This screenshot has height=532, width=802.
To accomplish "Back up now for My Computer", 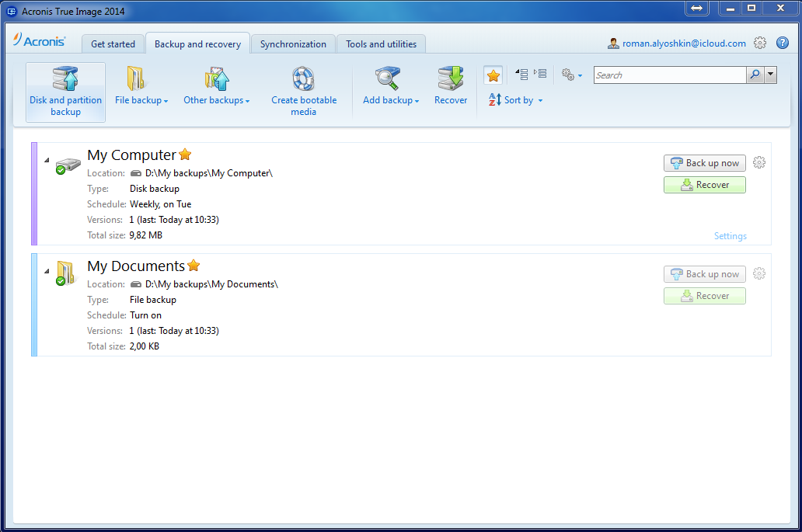I will click(x=704, y=163).
